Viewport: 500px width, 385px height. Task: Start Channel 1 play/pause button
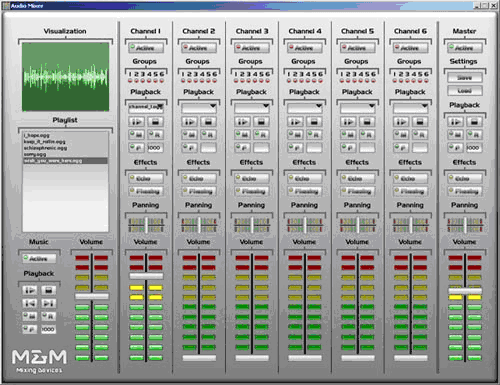point(137,122)
